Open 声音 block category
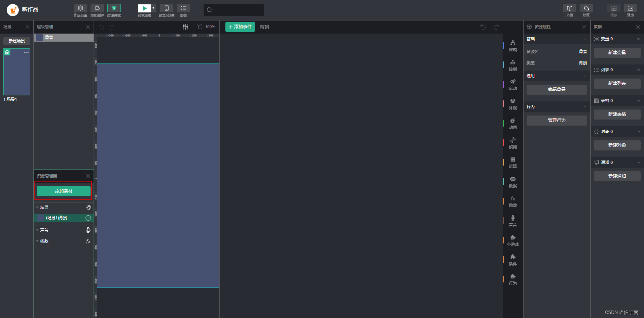The height and width of the screenshot is (318, 644). pyautogui.click(x=513, y=221)
